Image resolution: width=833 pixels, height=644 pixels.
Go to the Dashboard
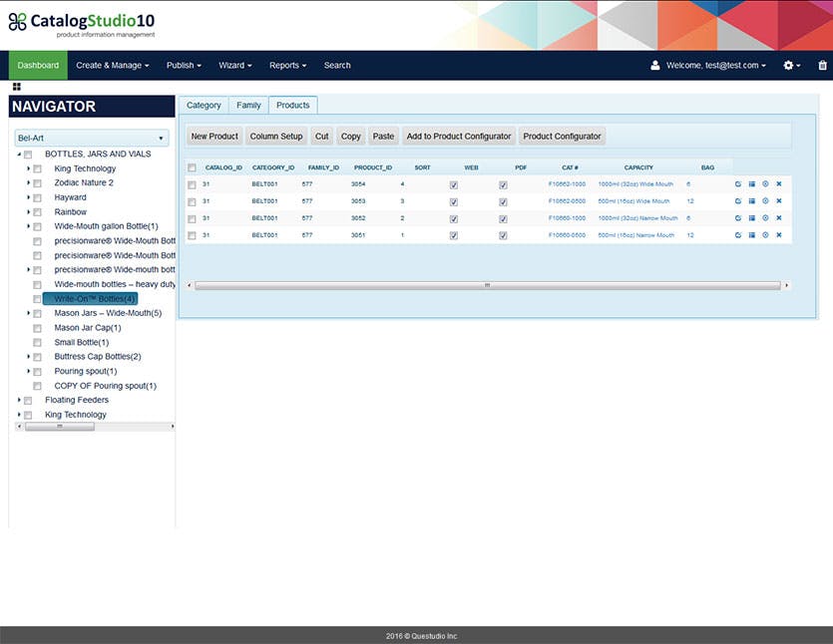(38, 66)
